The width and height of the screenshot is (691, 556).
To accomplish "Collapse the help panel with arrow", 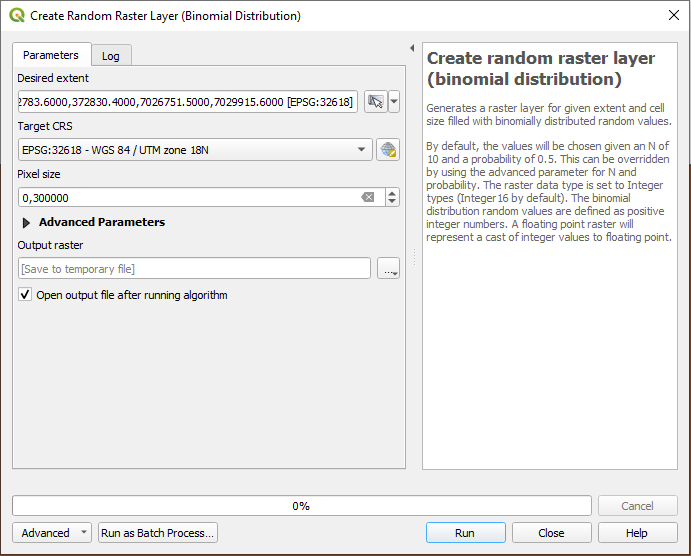I will point(412,48).
